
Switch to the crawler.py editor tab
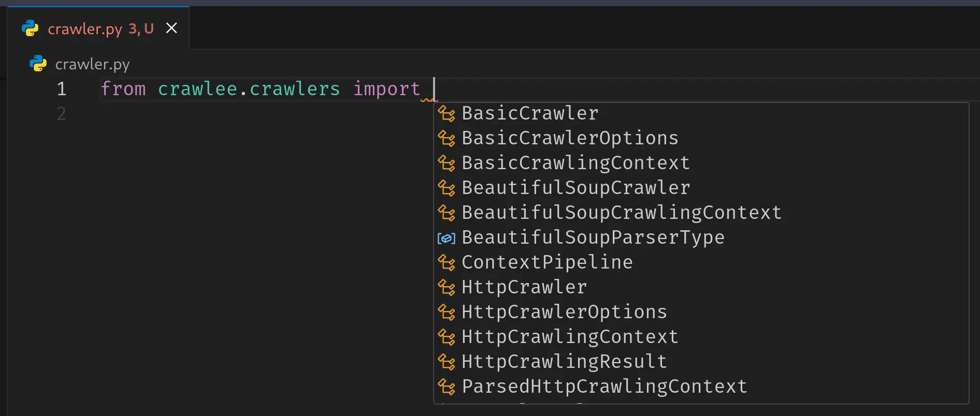pos(98,28)
